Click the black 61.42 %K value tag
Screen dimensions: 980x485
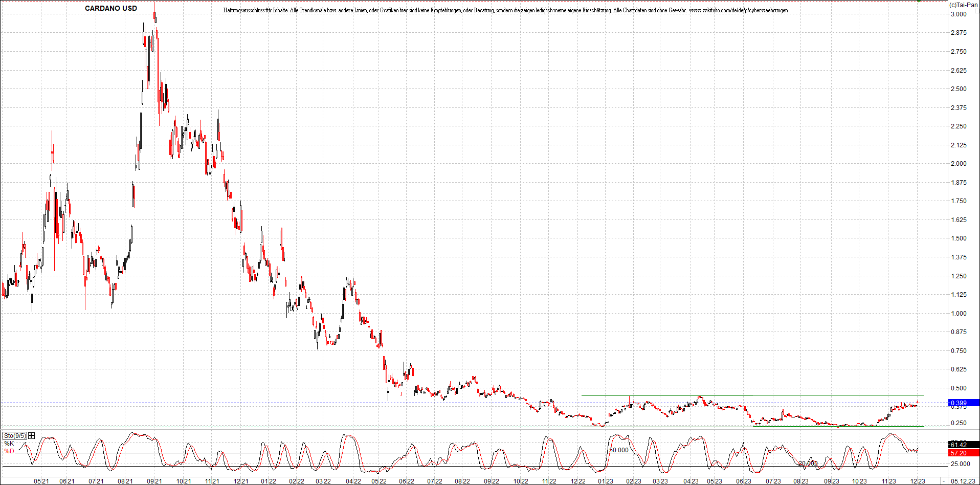pyautogui.click(x=964, y=445)
